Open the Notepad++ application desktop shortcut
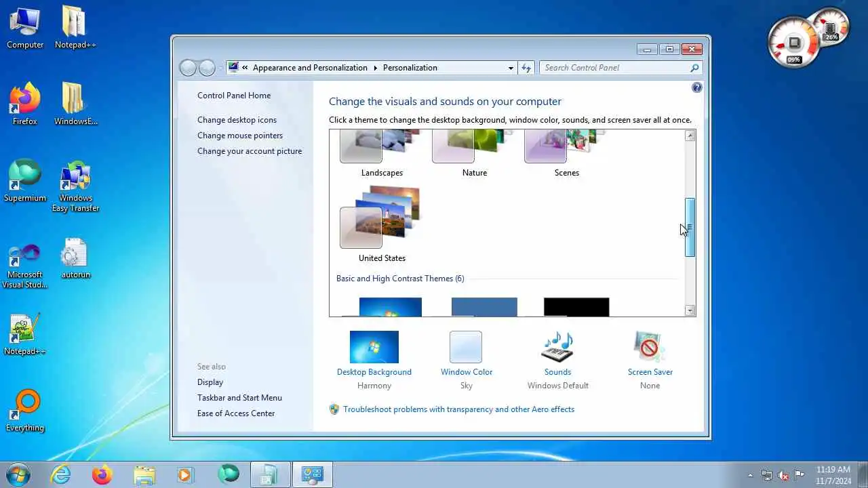 (25, 334)
